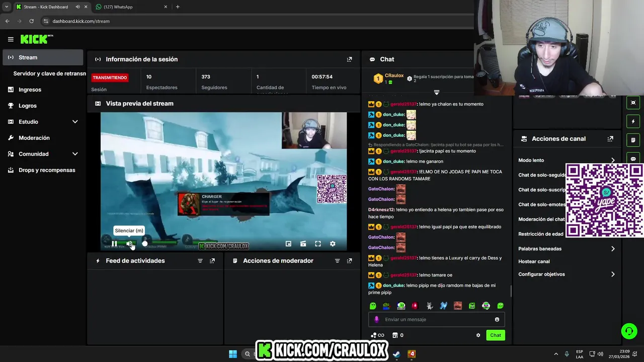Click don_duke username in pipip message
Viewport: 644px width, 362px height.
pos(394,286)
